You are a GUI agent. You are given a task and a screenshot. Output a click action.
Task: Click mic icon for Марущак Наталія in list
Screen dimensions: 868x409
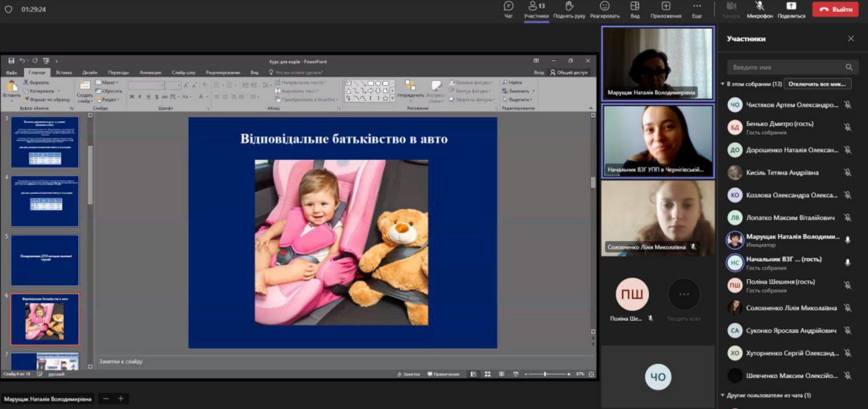click(x=847, y=240)
